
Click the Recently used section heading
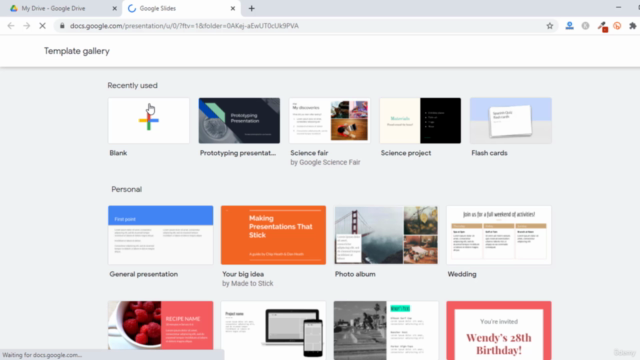(x=132, y=85)
